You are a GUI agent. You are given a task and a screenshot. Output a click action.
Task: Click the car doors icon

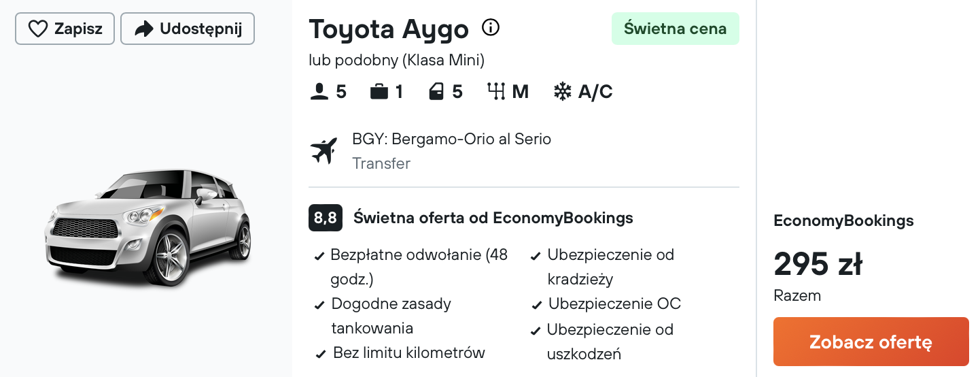pos(436,92)
